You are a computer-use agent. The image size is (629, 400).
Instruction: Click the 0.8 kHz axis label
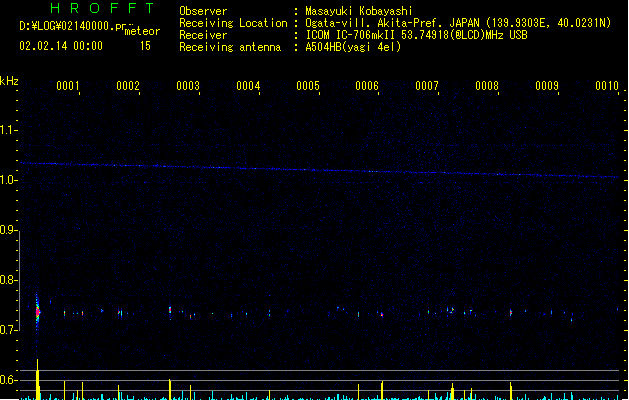pyautogui.click(x=8, y=280)
